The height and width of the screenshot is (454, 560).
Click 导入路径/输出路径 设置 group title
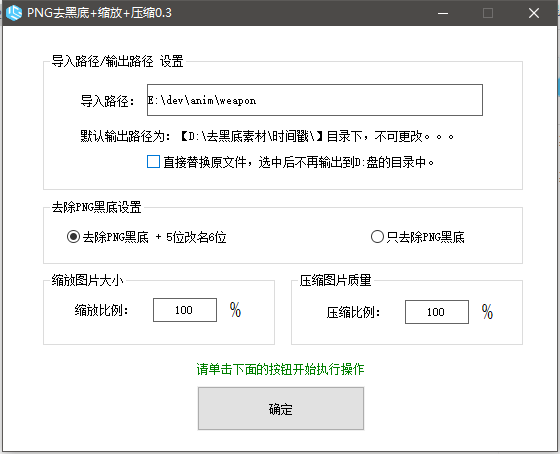(118, 61)
